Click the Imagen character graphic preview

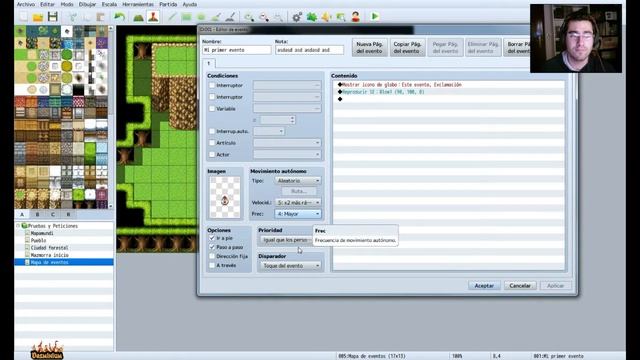(224, 198)
